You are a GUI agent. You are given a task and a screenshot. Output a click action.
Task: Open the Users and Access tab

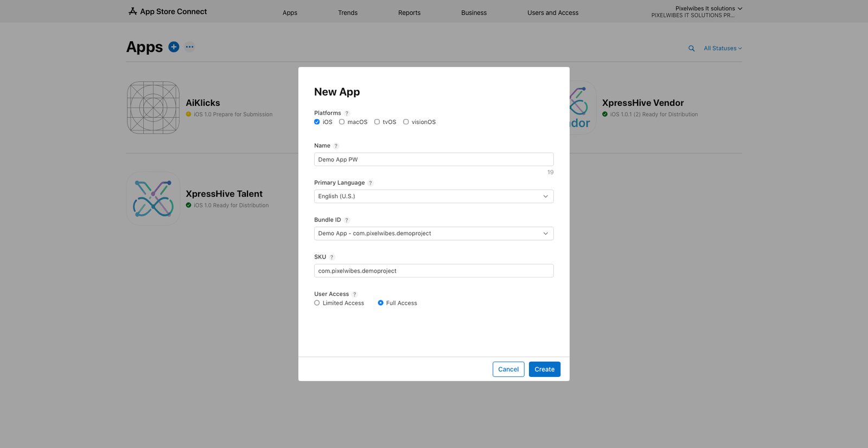point(553,12)
